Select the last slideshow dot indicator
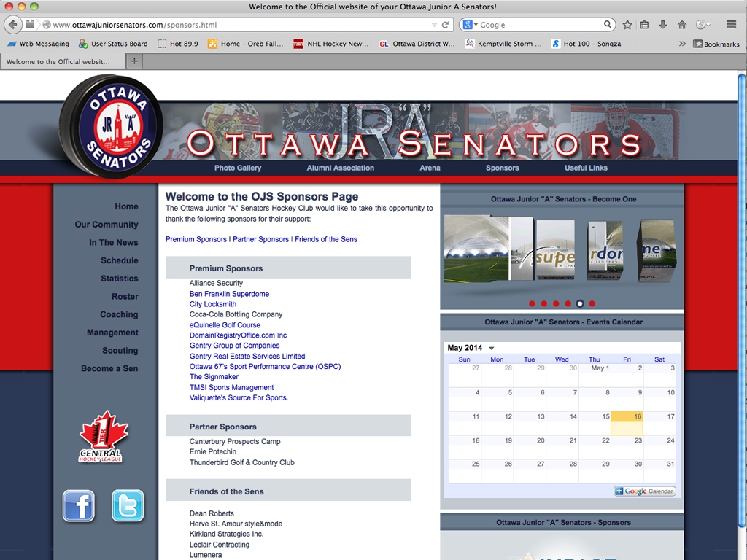747x560 pixels. (x=592, y=303)
